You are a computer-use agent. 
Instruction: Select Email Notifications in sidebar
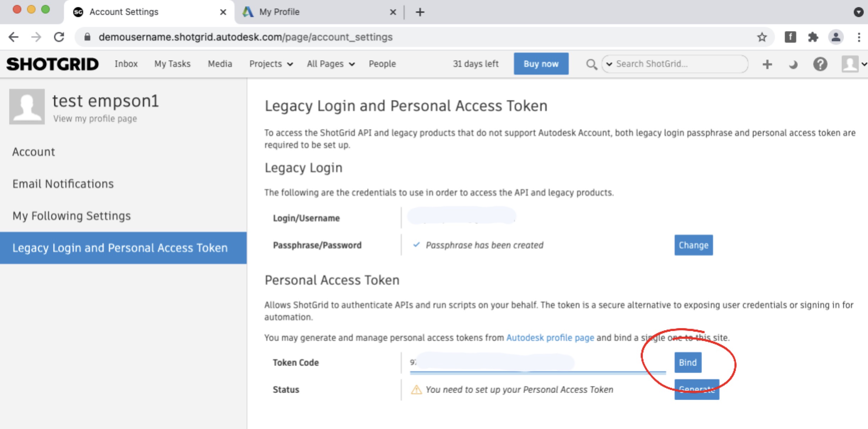[x=63, y=184]
